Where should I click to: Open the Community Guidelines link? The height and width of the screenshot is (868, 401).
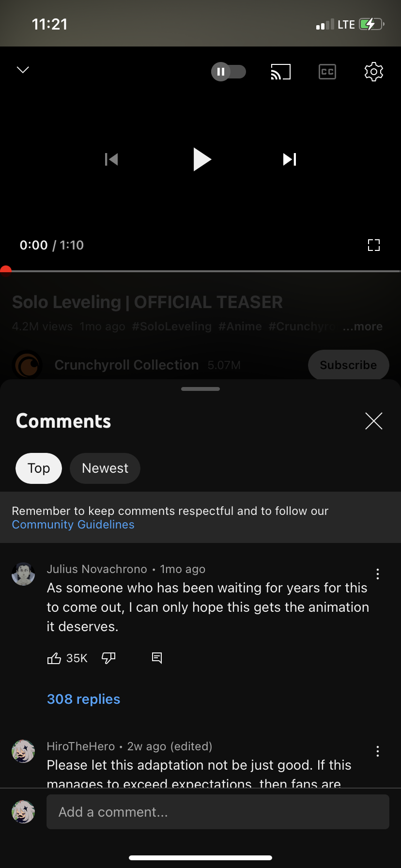click(73, 525)
